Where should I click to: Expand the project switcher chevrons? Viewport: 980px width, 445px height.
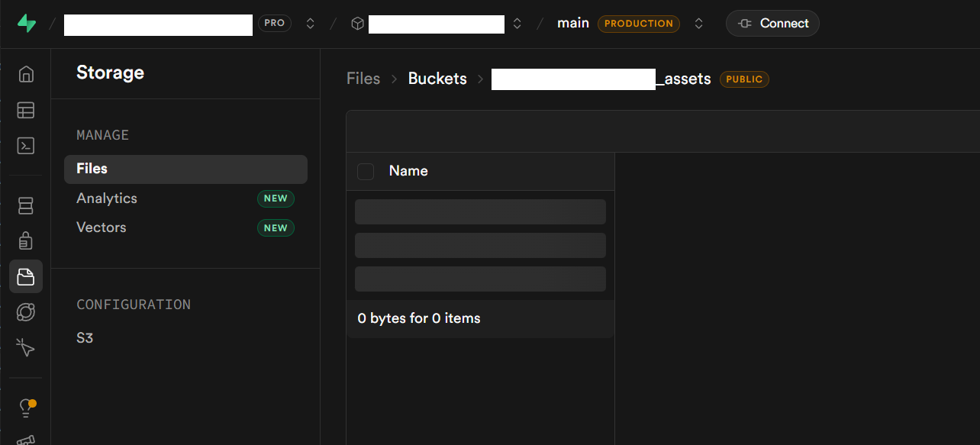point(517,24)
